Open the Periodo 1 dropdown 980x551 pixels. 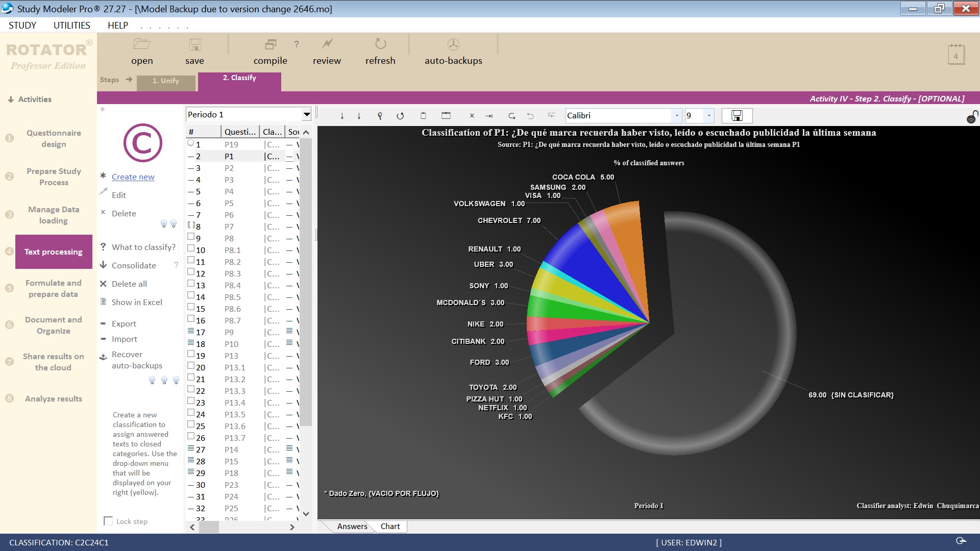(306, 115)
